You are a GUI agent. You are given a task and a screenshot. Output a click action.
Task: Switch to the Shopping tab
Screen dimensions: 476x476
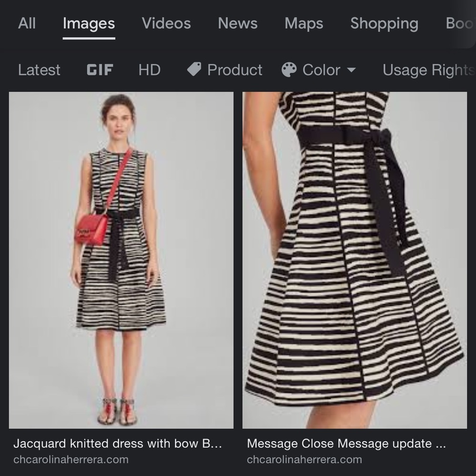384,23
